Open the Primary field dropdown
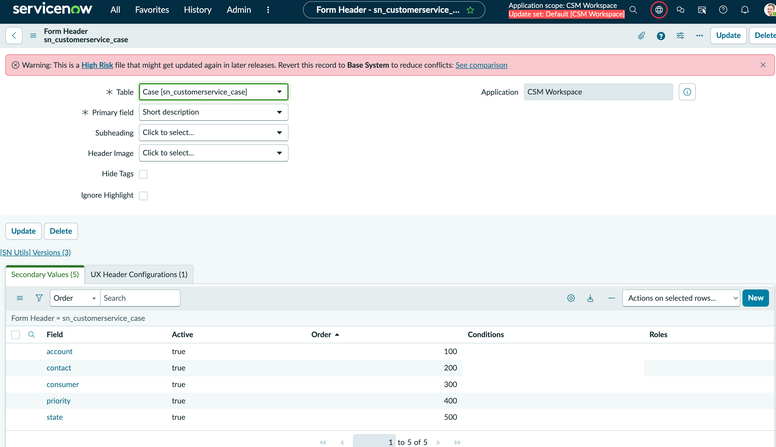The width and height of the screenshot is (776, 447). tap(213, 112)
